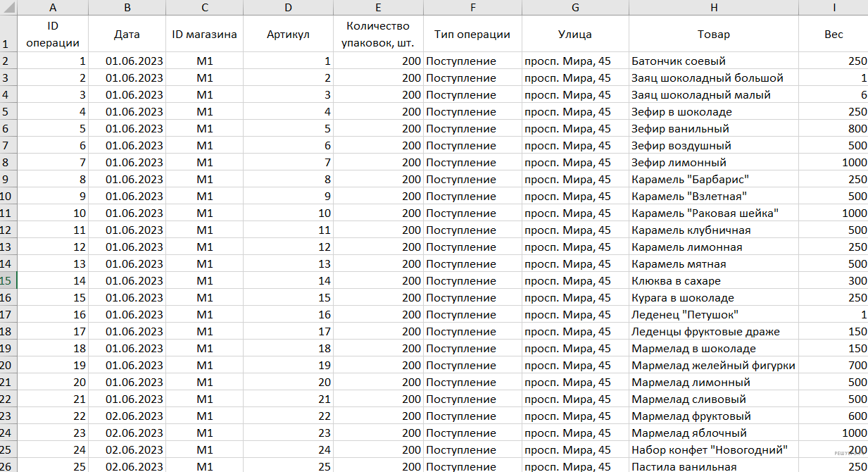868x472 pixels.
Task: Click the 'Улица' header cell
Action: [574, 34]
